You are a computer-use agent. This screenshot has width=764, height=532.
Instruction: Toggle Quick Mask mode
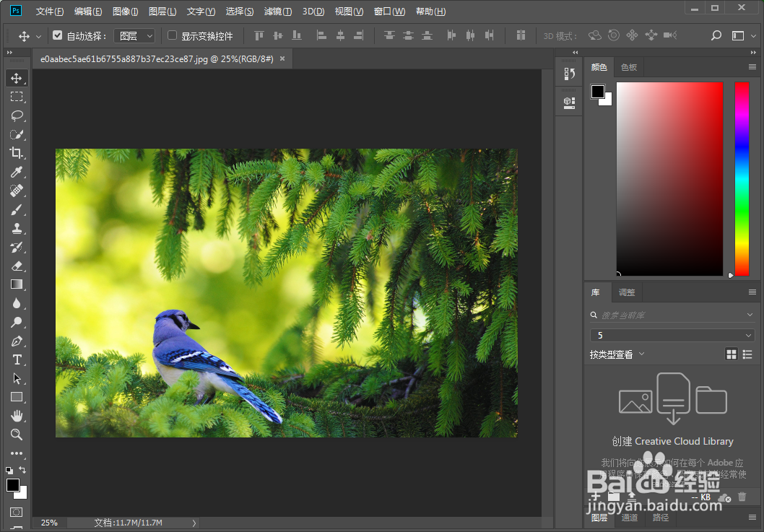coord(17,512)
